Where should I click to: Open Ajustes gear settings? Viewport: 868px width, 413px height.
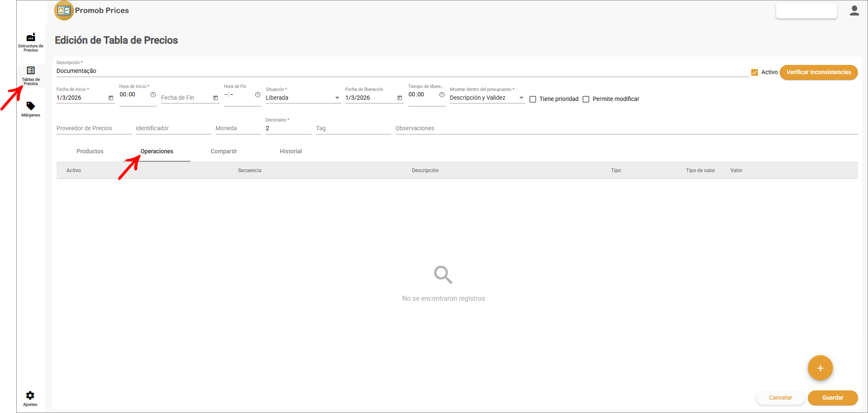[30, 398]
